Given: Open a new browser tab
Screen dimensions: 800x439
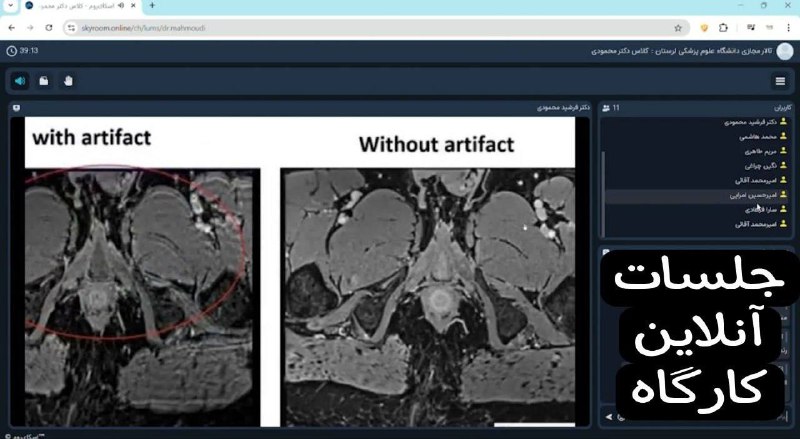Looking at the screenshot, I should pyautogui.click(x=152, y=6).
